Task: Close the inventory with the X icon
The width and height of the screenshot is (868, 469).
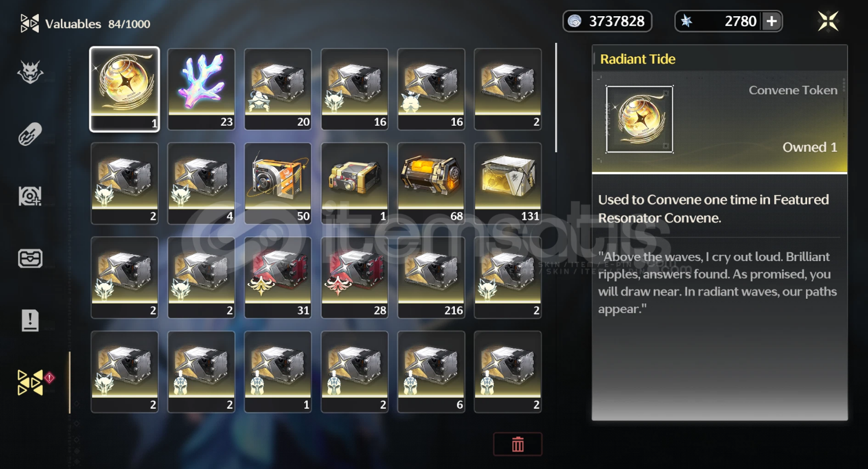Action: click(x=828, y=21)
